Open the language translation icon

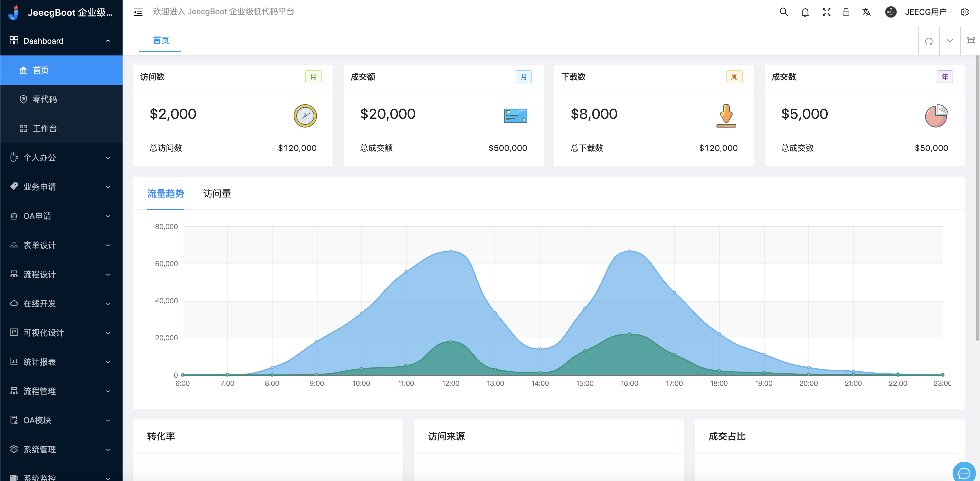[866, 12]
